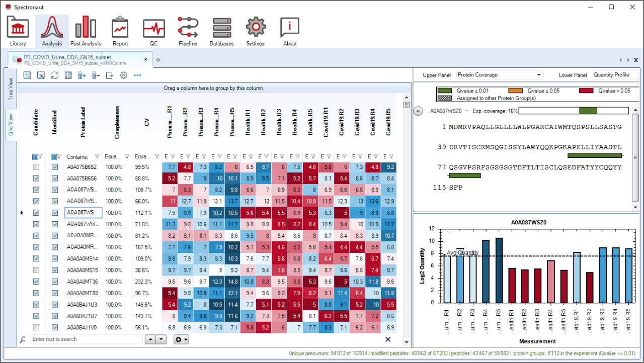Image resolution: width=644 pixels, height=363 pixels.
Task: Enable the Candidate checkbox for A0A0A0MS15
Action: 37,269
